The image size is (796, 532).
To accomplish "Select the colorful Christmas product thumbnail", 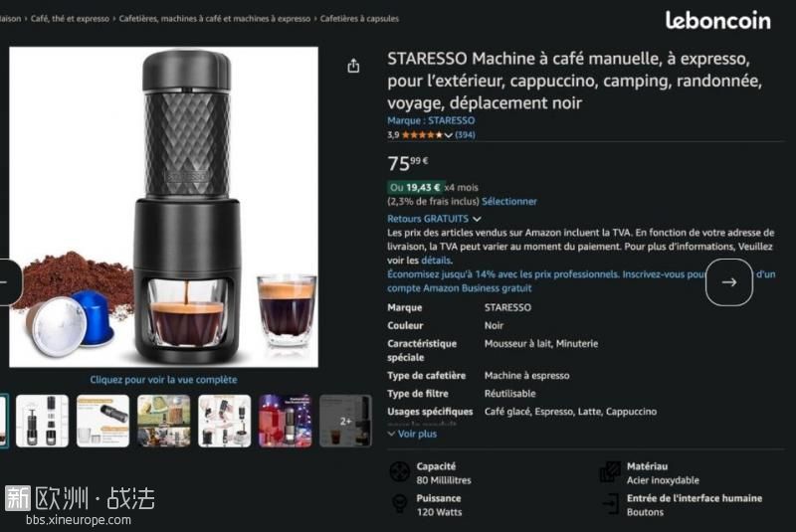I will point(285,421).
